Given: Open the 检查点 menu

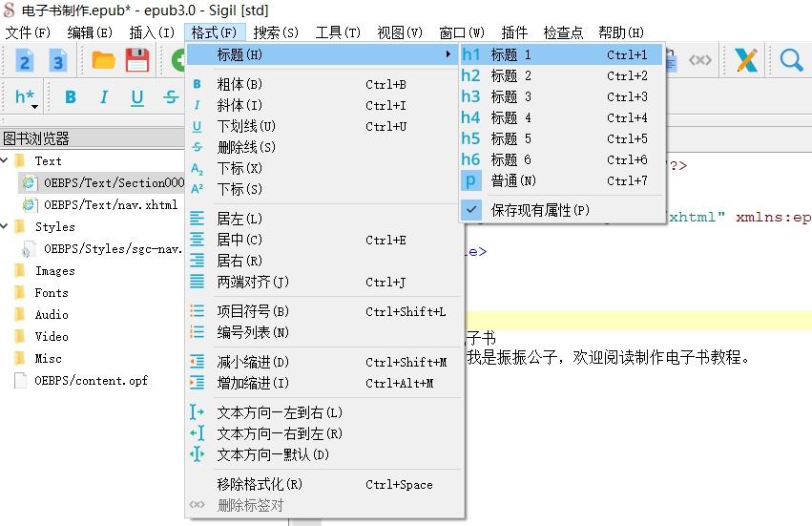Looking at the screenshot, I should pyautogui.click(x=563, y=32).
